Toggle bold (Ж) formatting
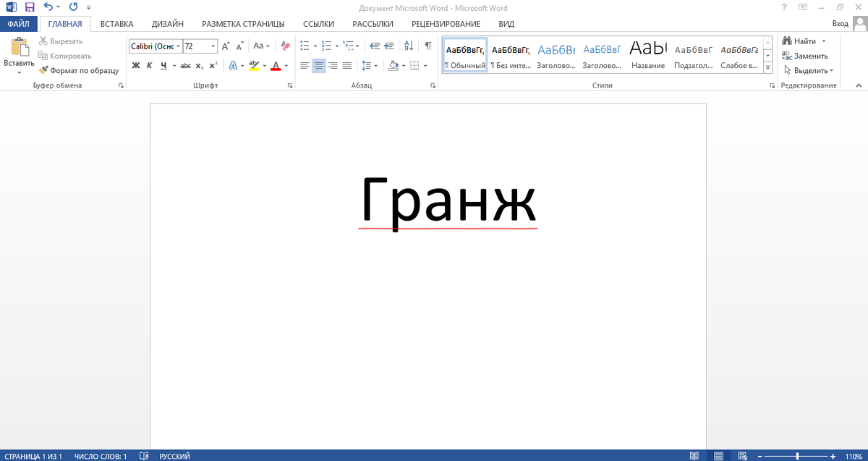The height and width of the screenshot is (461, 868). coord(135,65)
